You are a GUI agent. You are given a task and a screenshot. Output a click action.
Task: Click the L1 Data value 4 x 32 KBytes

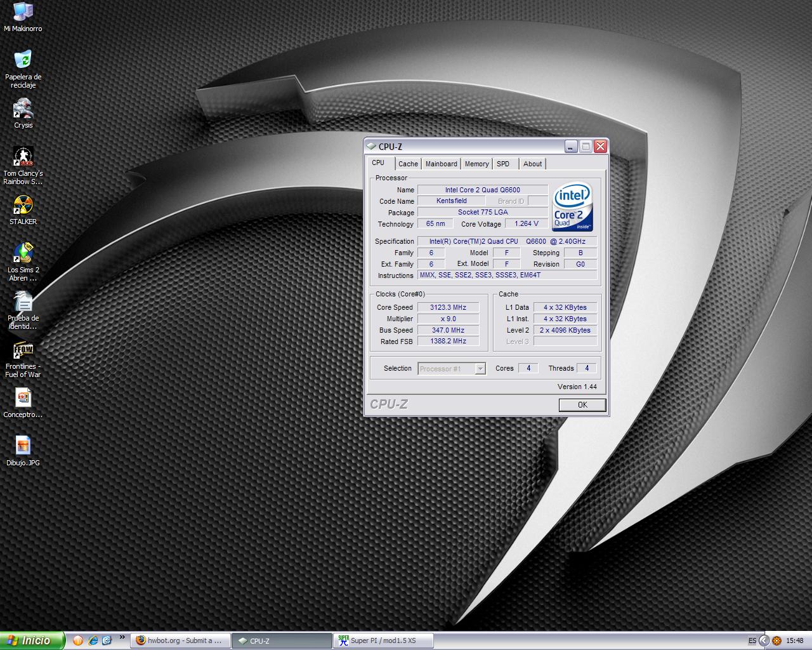(x=565, y=307)
